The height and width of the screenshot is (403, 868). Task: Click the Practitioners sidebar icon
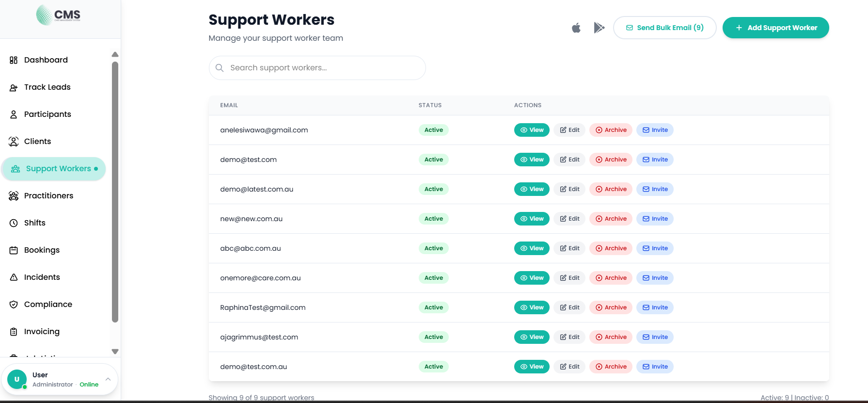14,196
